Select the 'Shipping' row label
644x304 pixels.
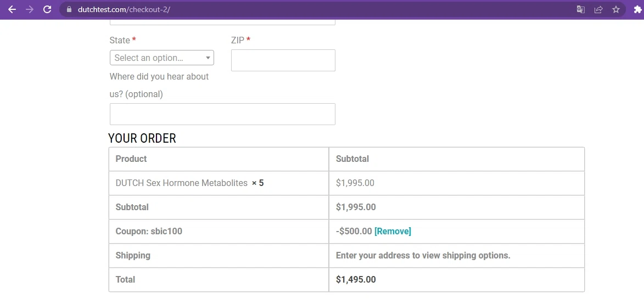(133, 255)
